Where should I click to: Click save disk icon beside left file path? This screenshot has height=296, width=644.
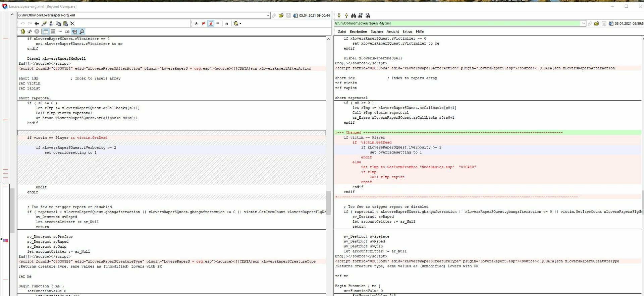pos(288,15)
